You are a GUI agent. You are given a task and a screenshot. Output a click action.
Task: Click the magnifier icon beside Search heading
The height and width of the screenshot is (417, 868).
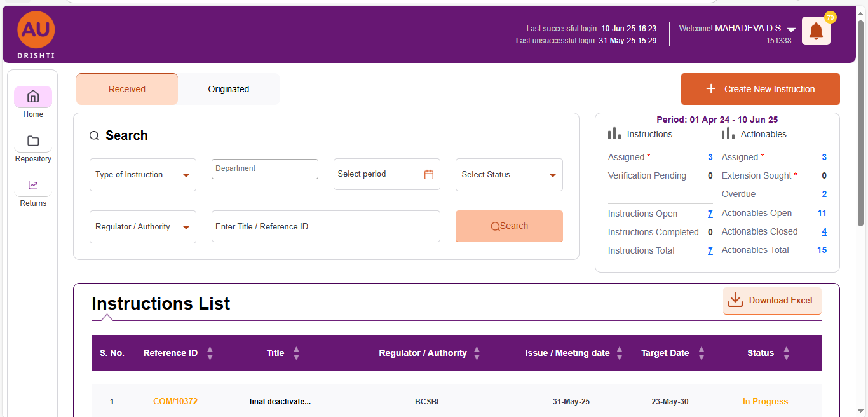pyautogui.click(x=94, y=135)
